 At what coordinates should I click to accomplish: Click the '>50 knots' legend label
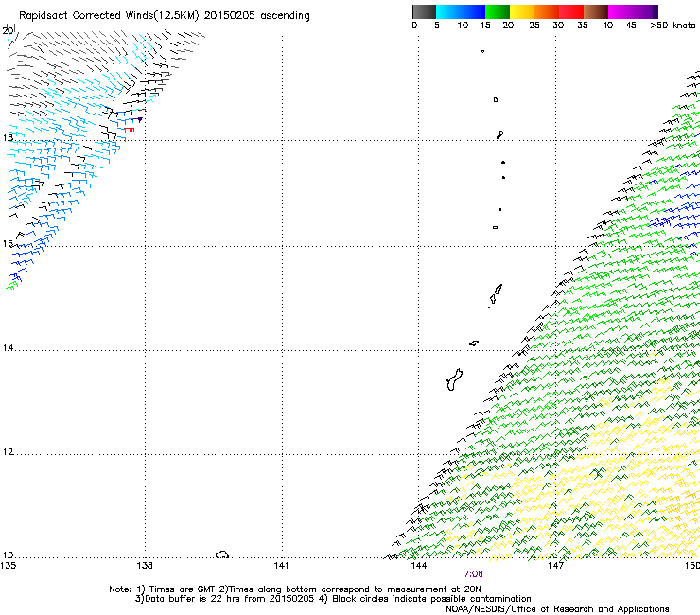pyautogui.click(x=673, y=26)
